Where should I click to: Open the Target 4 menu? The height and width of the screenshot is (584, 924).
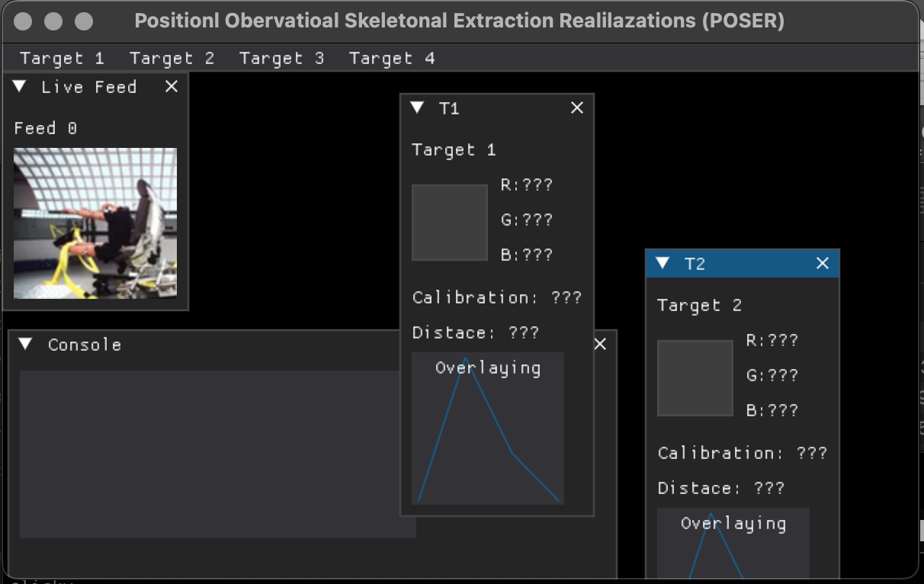coord(392,59)
